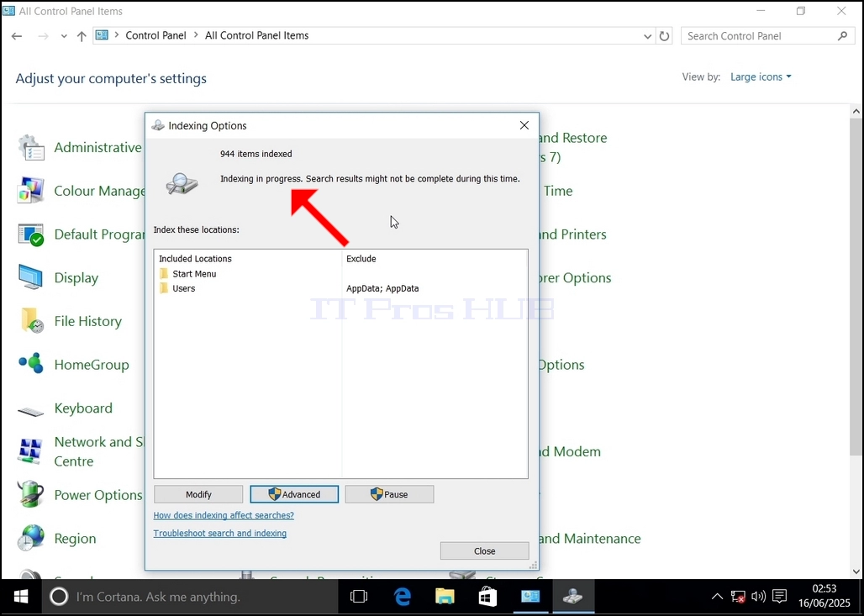Image resolution: width=864 pixels, height=616 pixels.
Task: Click the Advanced button
Action: (x=294, y=494)
